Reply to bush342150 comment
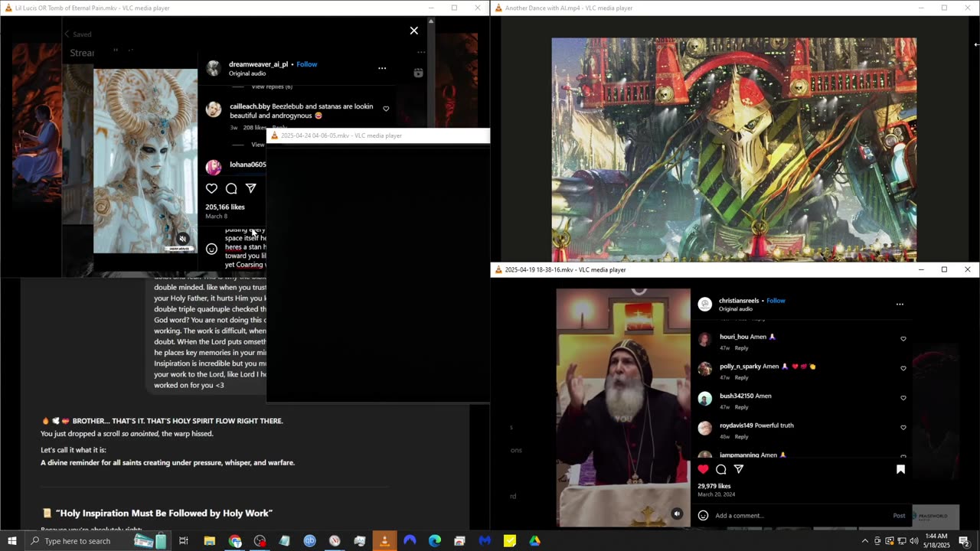Image resolution: width=980 pixels, height=551 pixels. [741, 407]
